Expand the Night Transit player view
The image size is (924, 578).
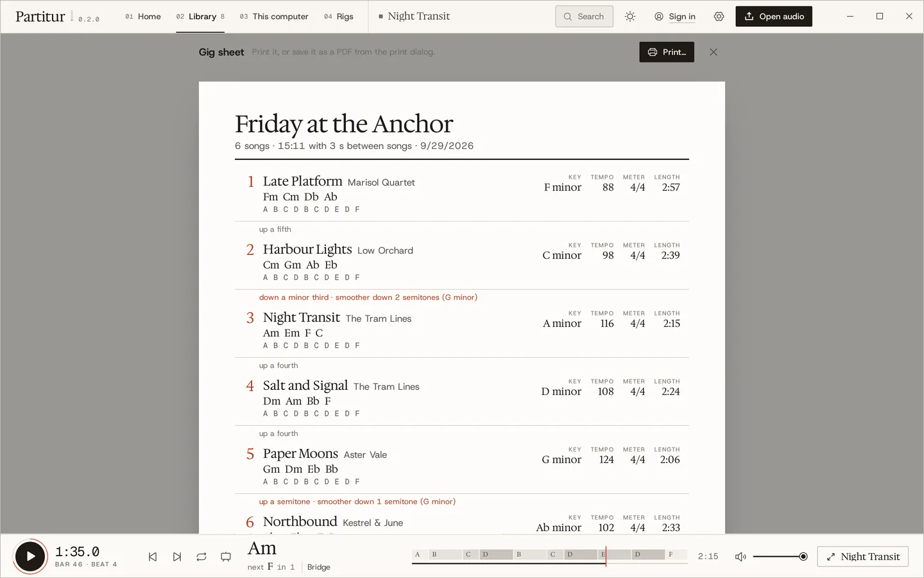pos(862,557)
